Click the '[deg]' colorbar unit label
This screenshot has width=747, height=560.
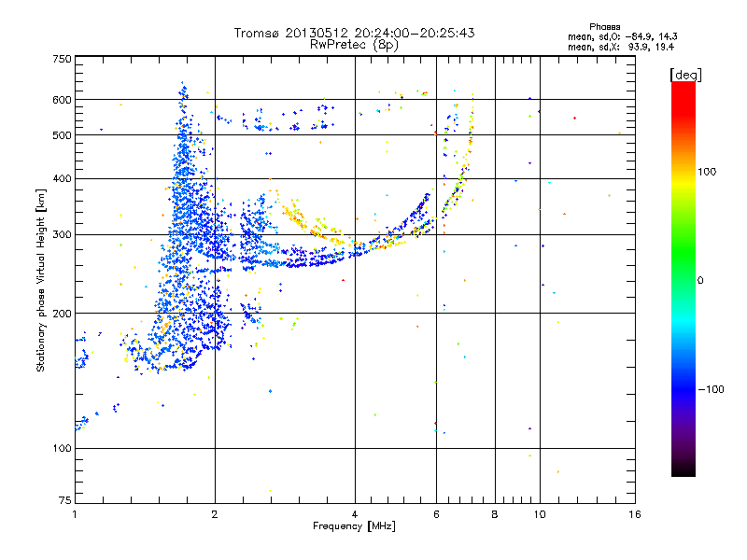[x=685, y=75]
